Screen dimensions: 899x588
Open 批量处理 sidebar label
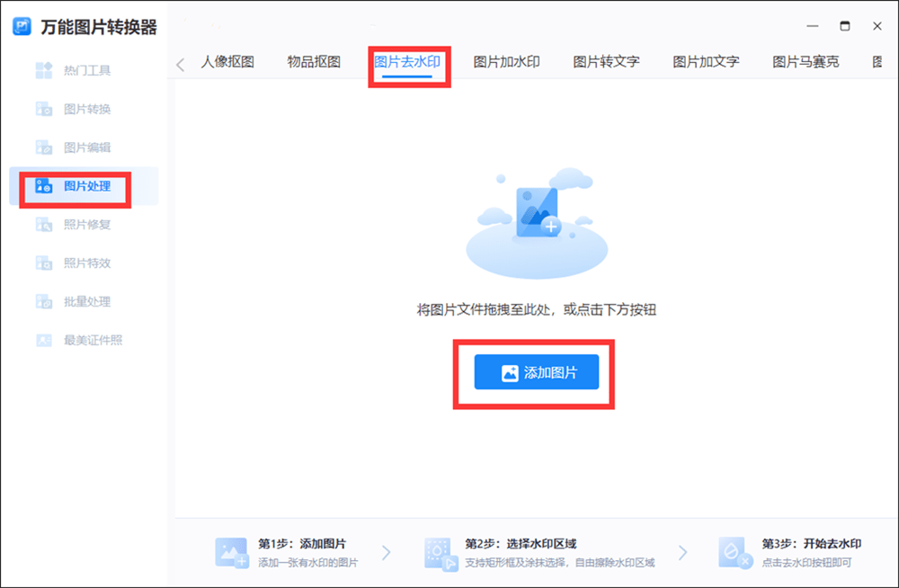click(x=87, y=301)
